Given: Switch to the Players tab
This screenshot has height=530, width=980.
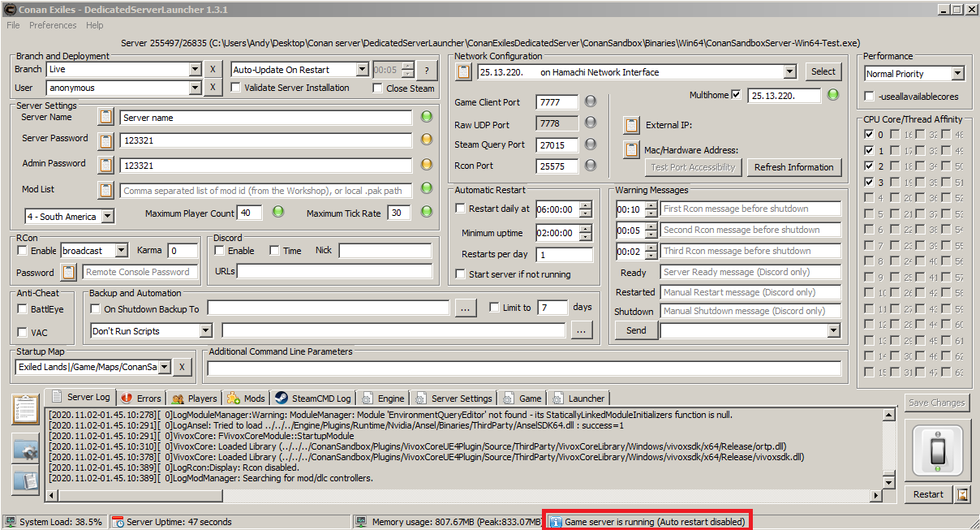Looking at the screenshot, I should click(x=194, y=399).
